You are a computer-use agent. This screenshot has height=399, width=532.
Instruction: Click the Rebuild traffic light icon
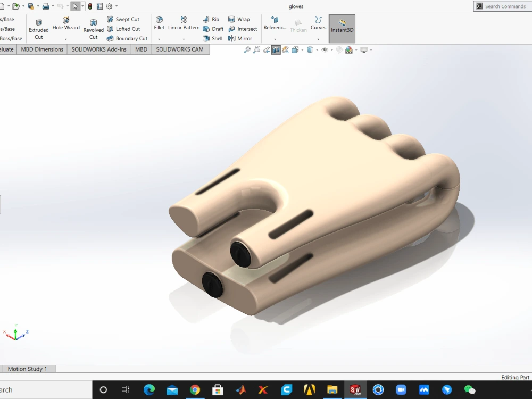tap(90, 6)
